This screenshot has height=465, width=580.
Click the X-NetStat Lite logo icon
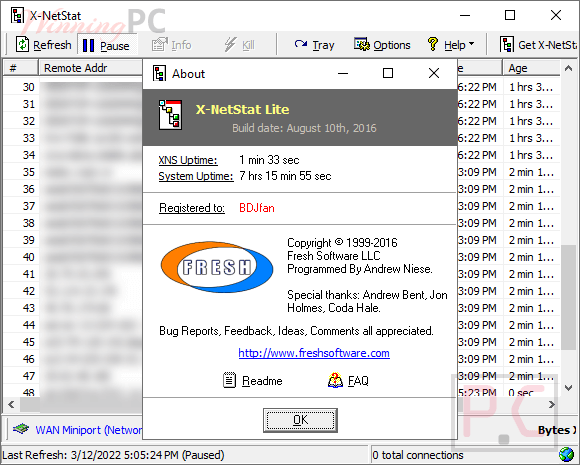click(x=170, y=115)
